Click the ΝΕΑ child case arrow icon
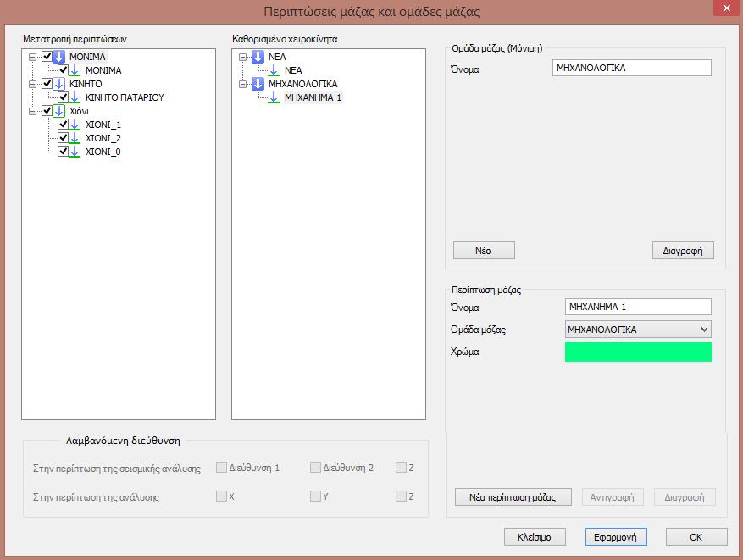The width and height of the screenshot is (743, 560). (274, 70)
